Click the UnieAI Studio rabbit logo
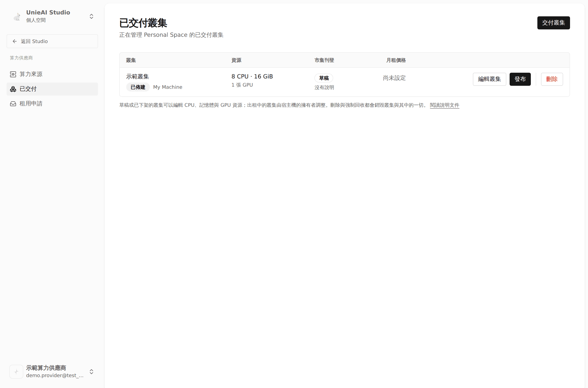 pyautogui.click(x=17, y=17)
